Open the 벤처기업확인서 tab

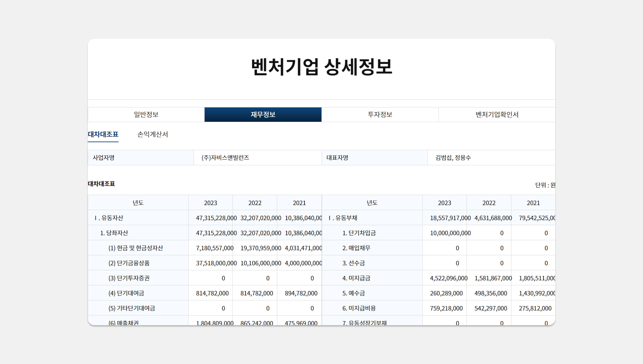coord(497,115)
